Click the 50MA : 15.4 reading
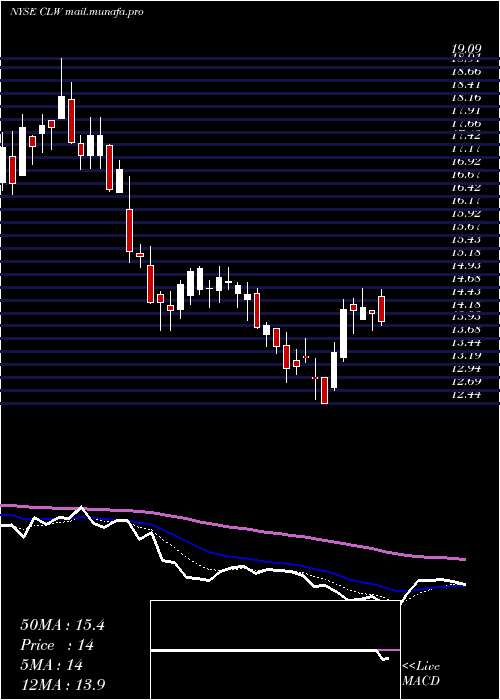The width and height of the screenshot is (500, 700). tap(62, 625)
